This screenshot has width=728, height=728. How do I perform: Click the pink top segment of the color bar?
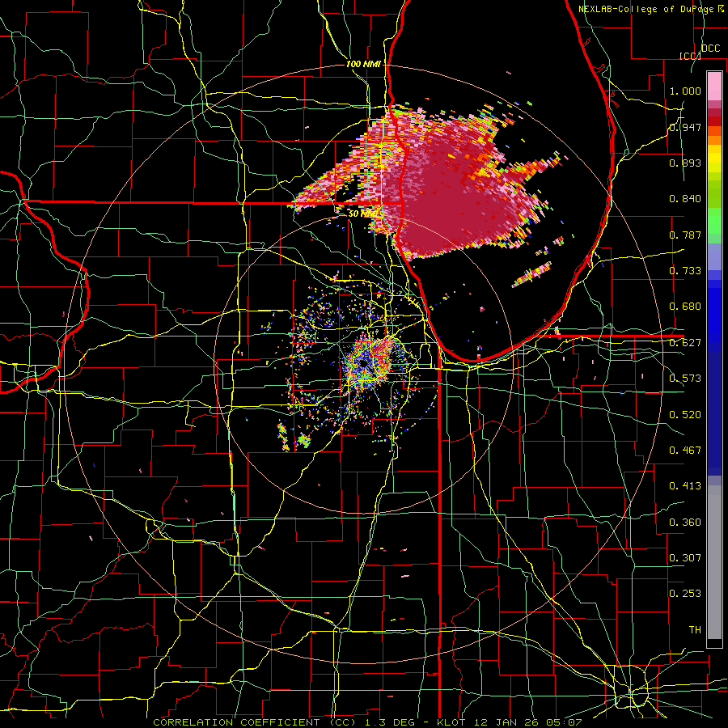714,86
